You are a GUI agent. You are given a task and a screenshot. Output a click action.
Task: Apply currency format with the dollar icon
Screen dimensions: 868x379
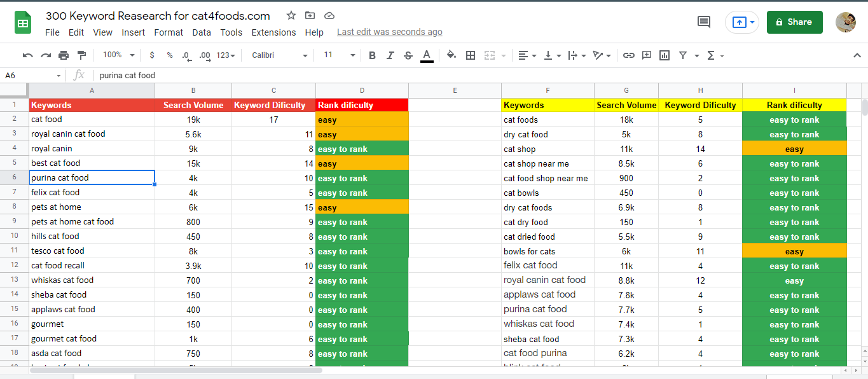pyautogui.click(x=152, y=55)
